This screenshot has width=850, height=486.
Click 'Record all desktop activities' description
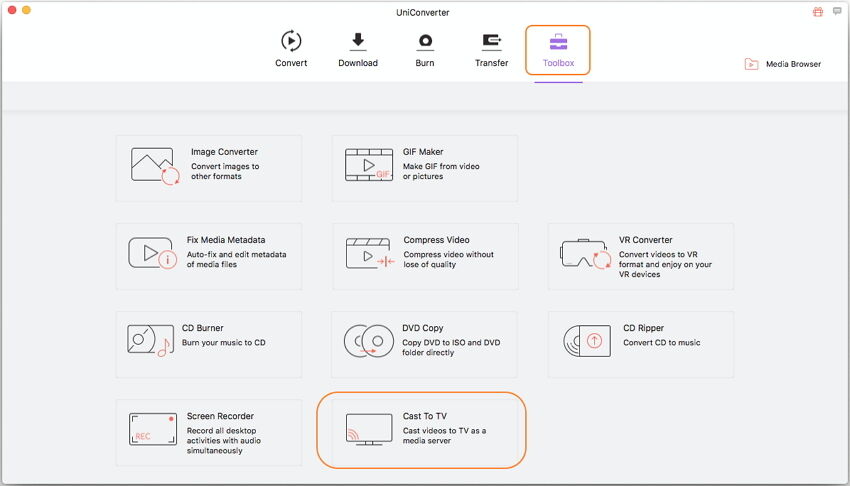coord(223,440)
